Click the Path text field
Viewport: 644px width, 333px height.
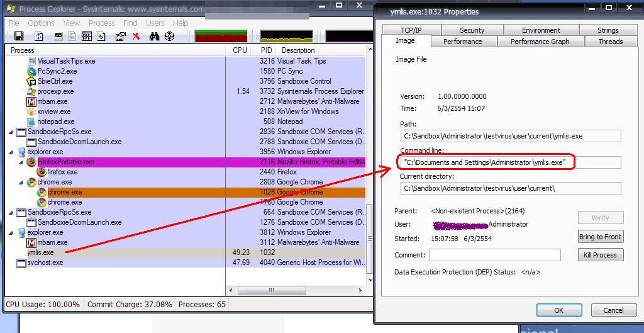[x=511, y=136]
